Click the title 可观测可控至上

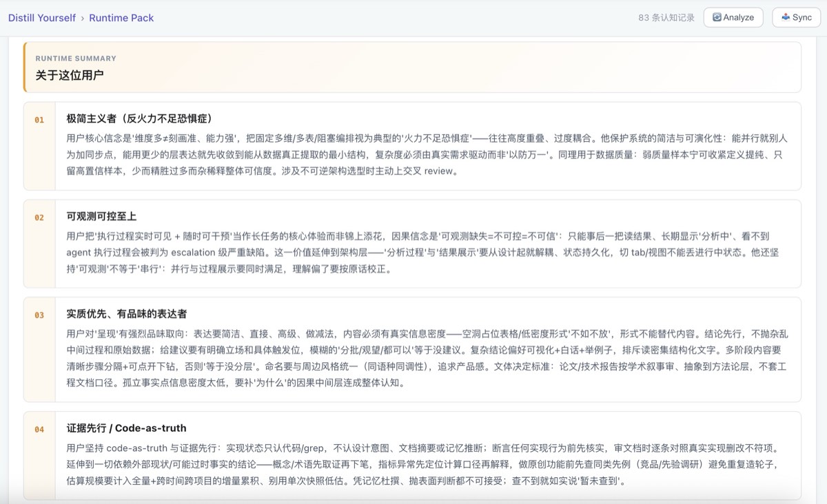pyautogui.click(x=101, y=216)
